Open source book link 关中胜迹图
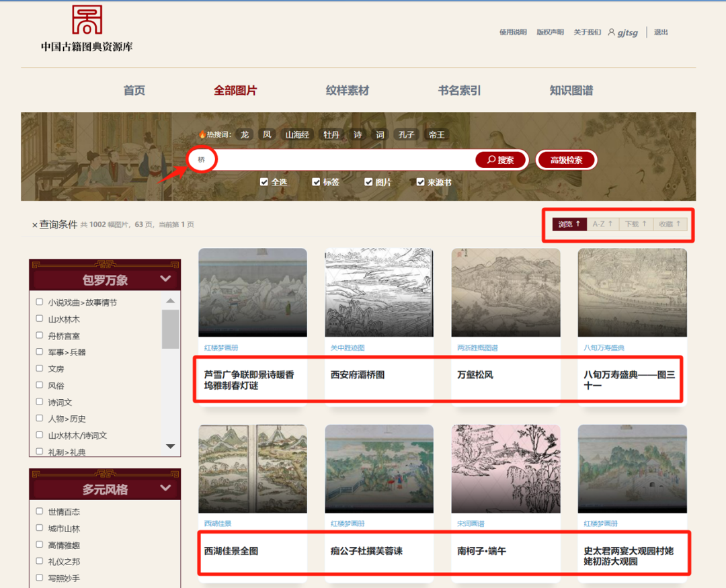 tap(348, 347)
